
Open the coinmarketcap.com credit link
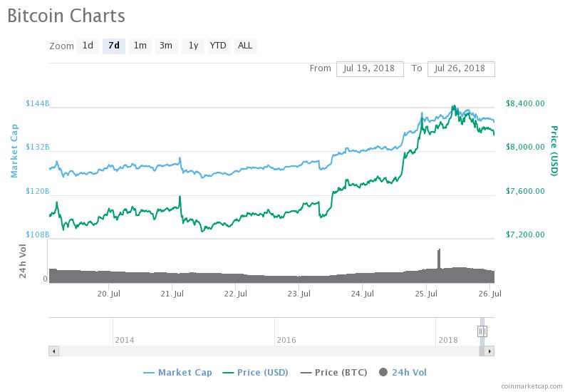pos(532,386)
